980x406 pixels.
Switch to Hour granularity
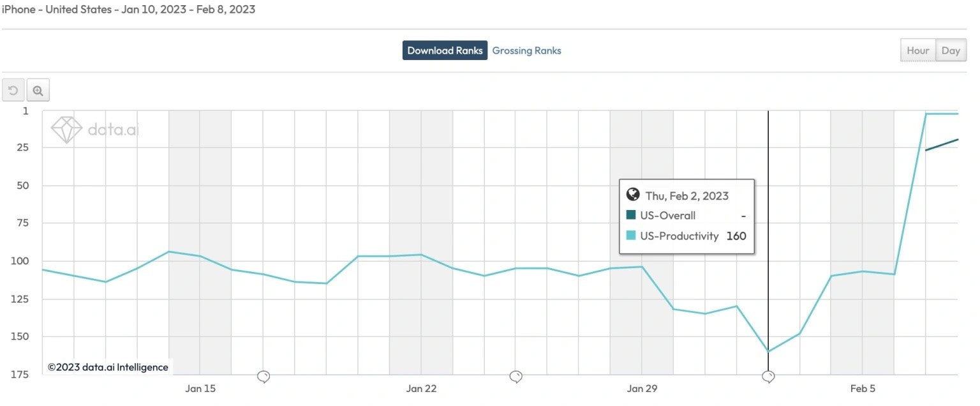click(917, 50)
